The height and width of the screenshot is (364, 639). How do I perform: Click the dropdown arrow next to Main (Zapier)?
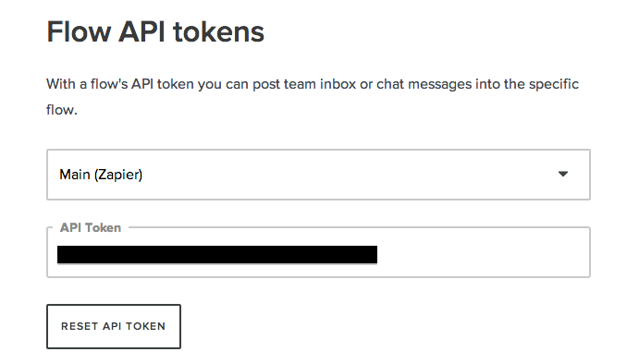pos(563,175)
